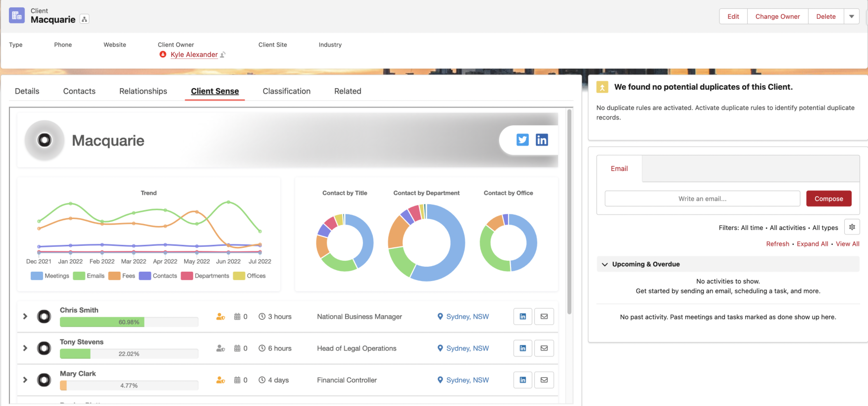Open more actions dropdown next to Delete

(852, 16)
